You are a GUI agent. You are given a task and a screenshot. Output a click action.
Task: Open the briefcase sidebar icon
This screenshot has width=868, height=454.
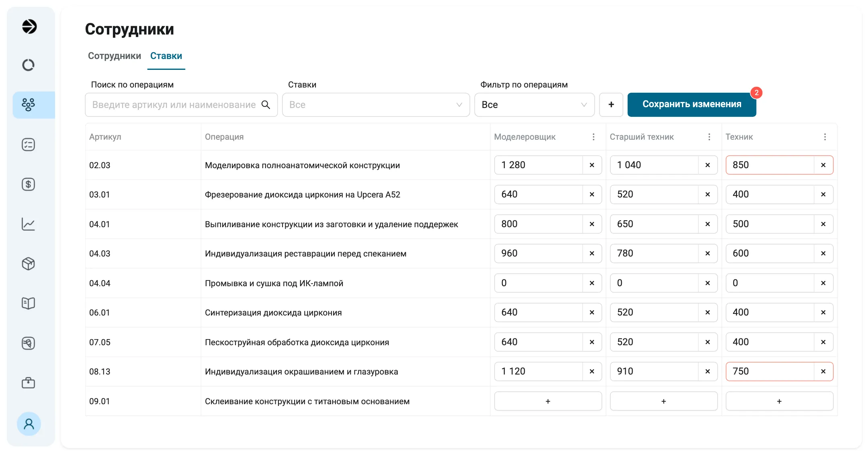pyautogui.click(x=28, y=383)
